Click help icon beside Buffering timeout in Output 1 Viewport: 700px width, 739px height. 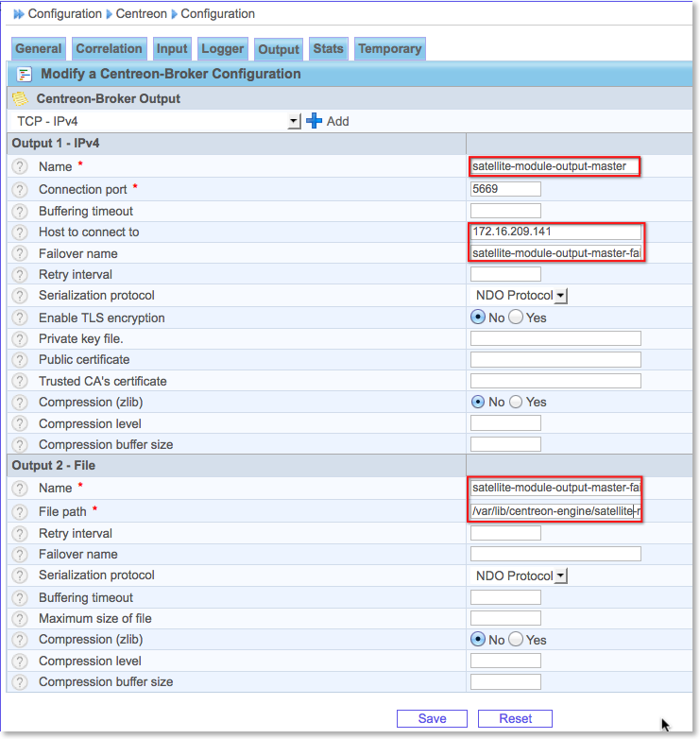pyautogui.click(x=20, y=212)
